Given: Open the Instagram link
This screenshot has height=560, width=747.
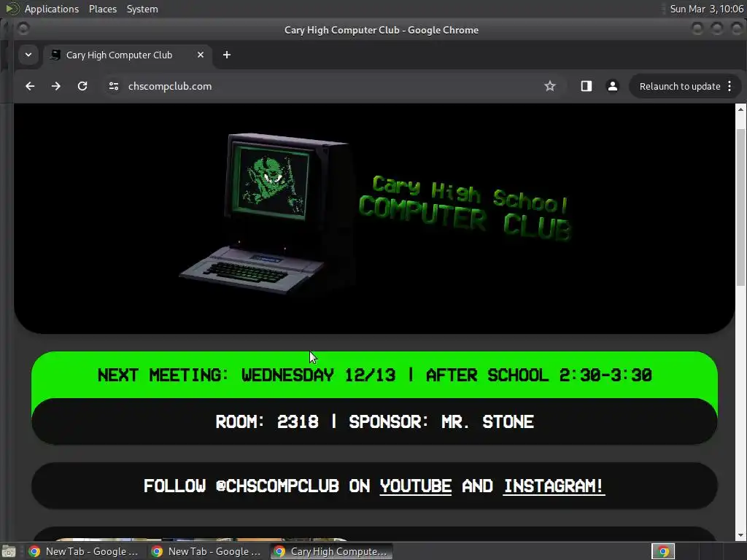Looking at the screenshot, I should [x=554, y=486].
